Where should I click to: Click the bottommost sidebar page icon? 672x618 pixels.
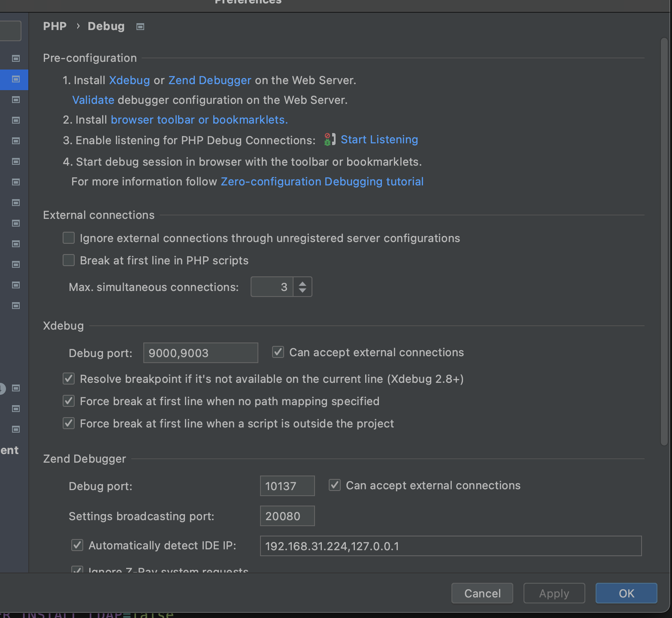tap(15, 429)
